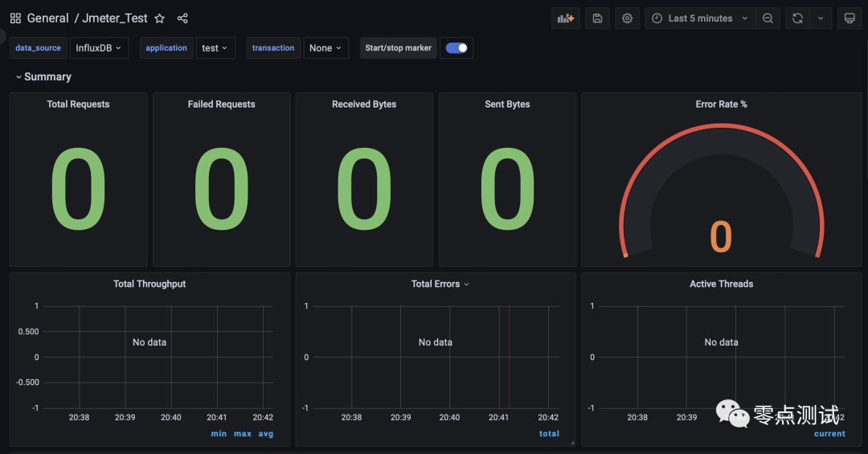Open the Error Rate % panel title

tap(721, 104)
